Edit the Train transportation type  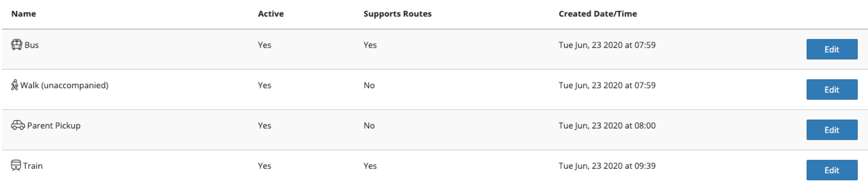point(832,170)
